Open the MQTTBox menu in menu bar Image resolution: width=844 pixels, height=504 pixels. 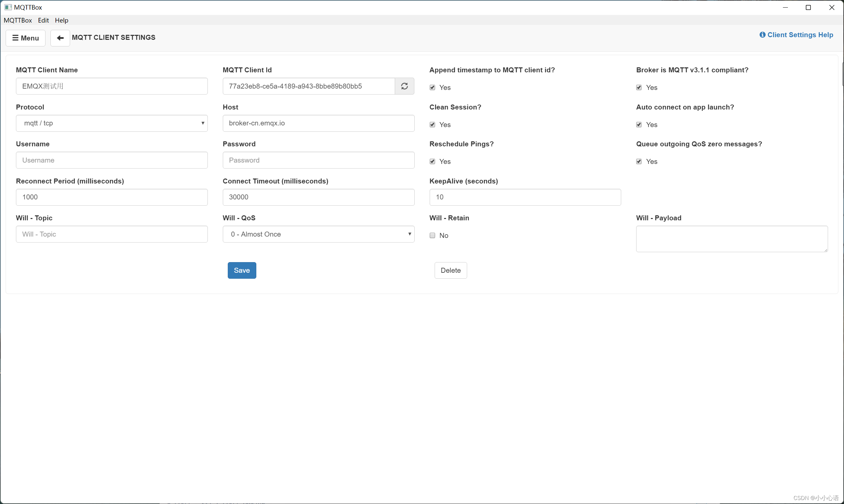[x=18, y=20]
